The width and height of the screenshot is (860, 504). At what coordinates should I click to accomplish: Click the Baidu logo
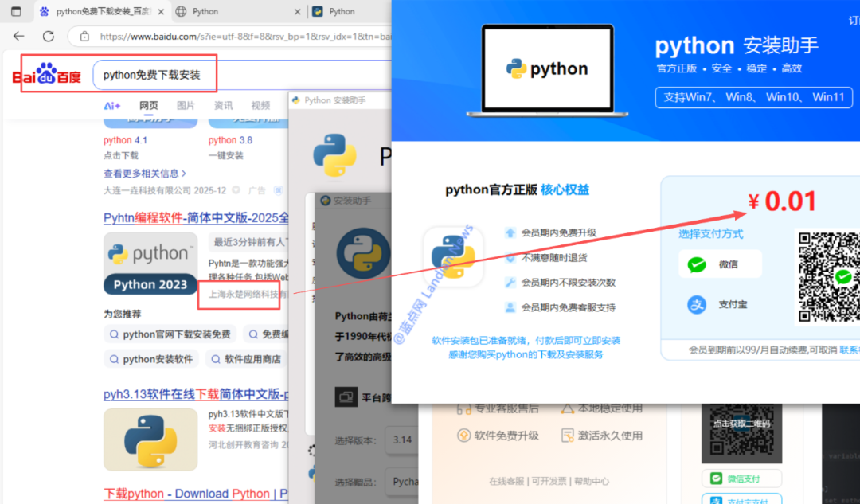47,74
